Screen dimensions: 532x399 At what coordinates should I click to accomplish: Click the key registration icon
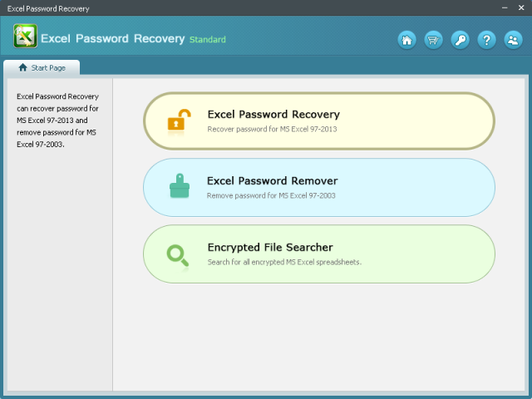460,39
